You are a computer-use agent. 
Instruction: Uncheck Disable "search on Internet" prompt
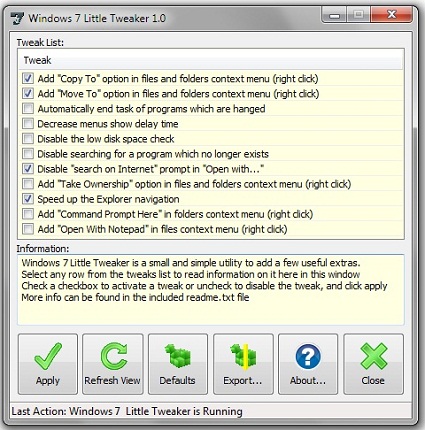click(28, 169)
